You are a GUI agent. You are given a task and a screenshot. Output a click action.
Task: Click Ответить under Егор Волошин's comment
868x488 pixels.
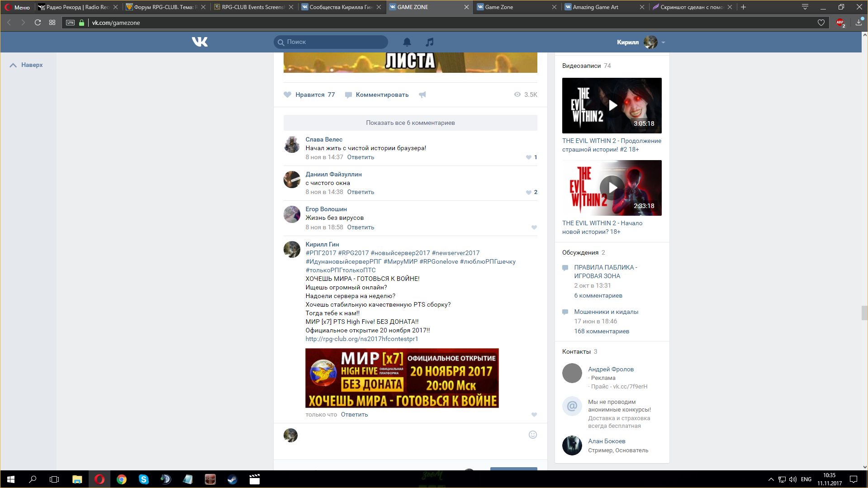[360, 227]
